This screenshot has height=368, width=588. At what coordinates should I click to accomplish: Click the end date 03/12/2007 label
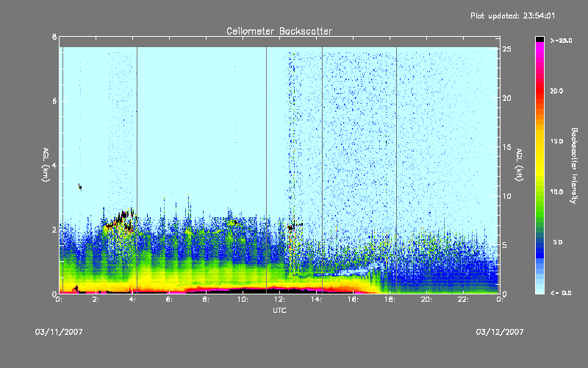[500, 332]
